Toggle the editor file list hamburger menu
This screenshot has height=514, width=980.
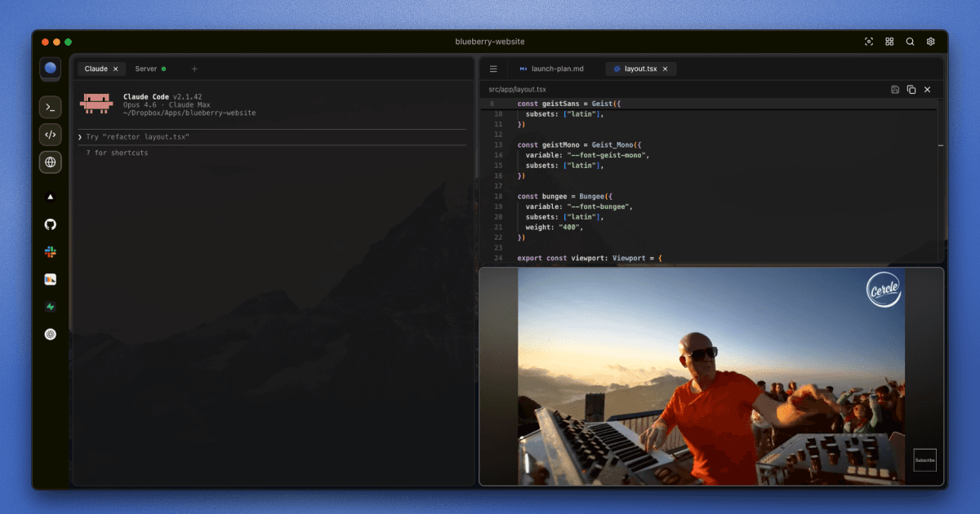tap(493, 69)
